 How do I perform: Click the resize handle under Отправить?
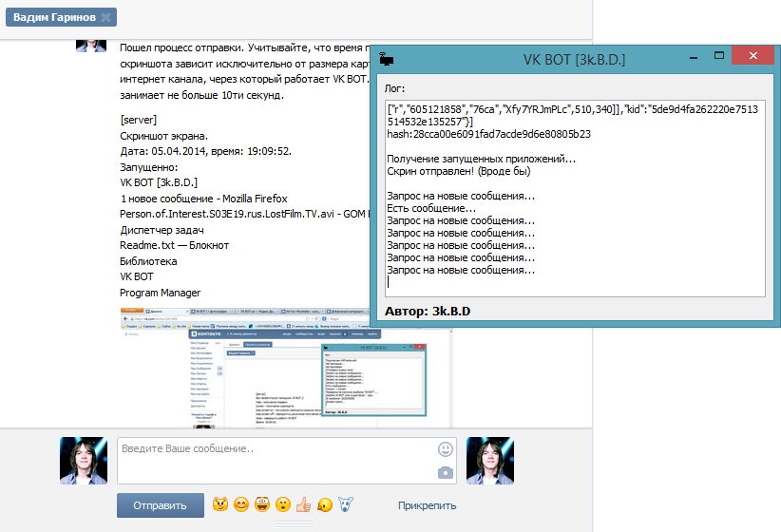[294, 524]
